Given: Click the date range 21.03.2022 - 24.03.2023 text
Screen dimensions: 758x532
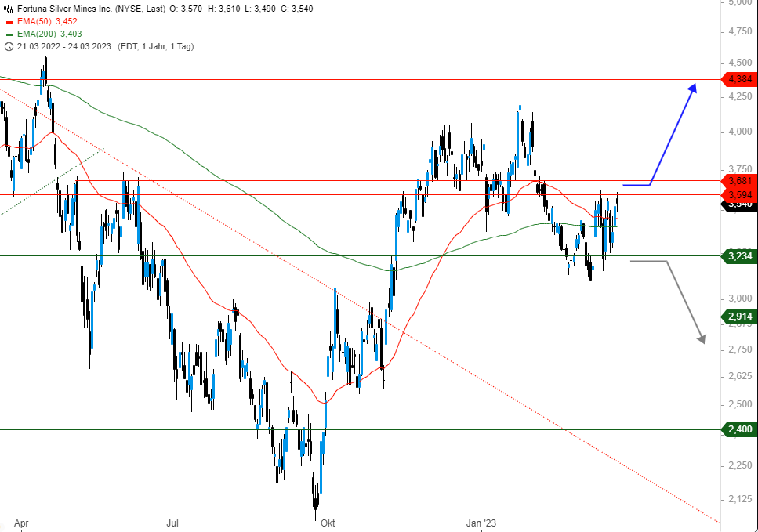Looking at the screenshot, I should coord(64,46).
